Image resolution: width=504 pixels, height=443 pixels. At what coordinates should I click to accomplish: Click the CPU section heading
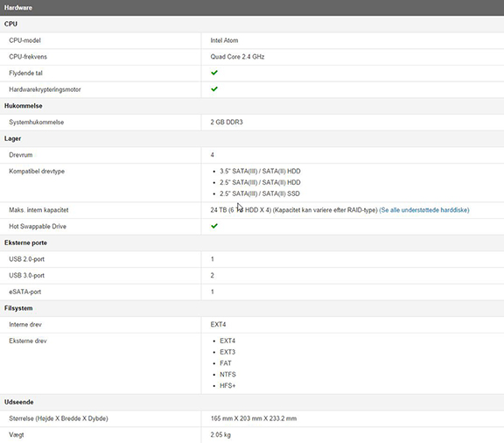(x=10, y=25)
